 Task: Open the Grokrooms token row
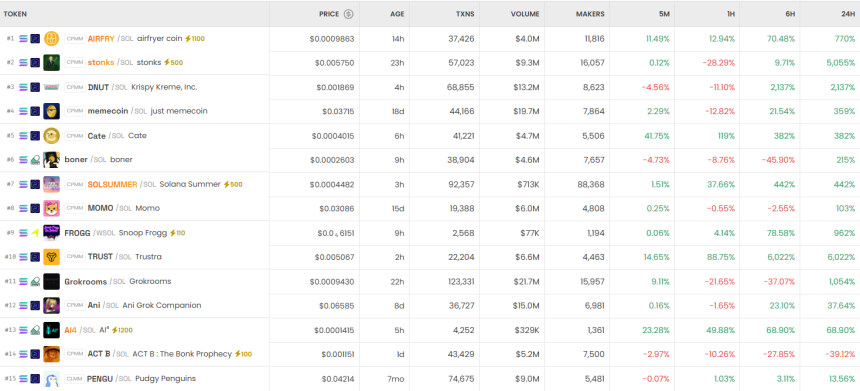(430, 281)
